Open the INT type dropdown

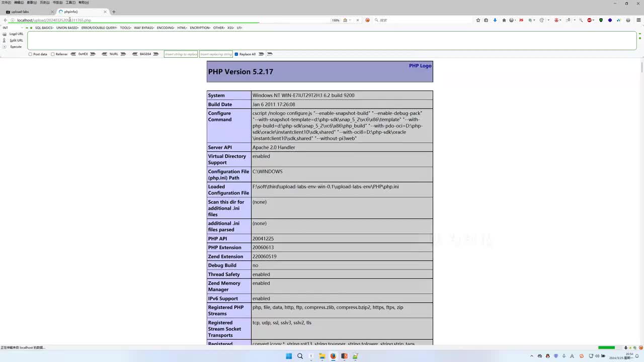coord(13,28)
